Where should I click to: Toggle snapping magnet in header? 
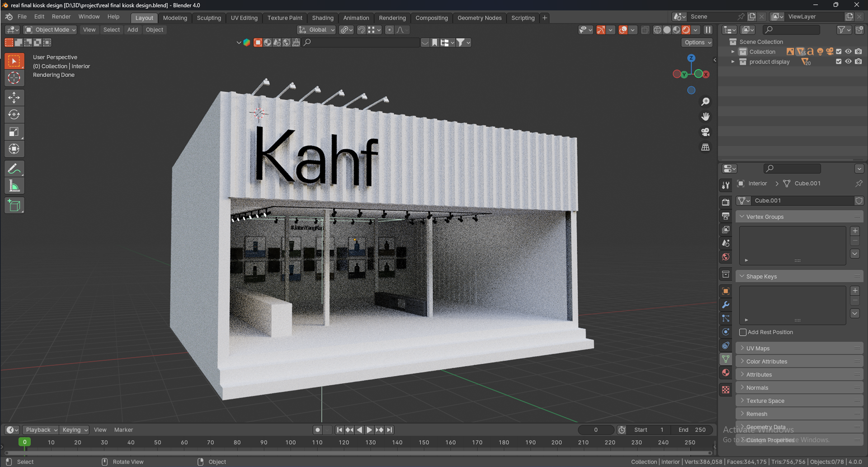(x=361, y=30)
